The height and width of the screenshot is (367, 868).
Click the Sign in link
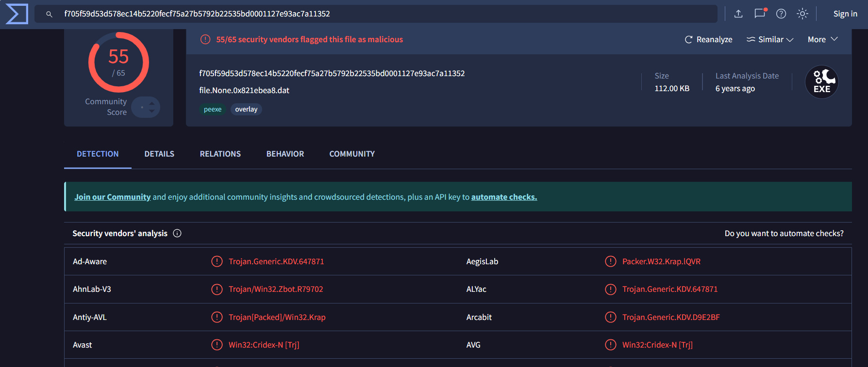845,14
